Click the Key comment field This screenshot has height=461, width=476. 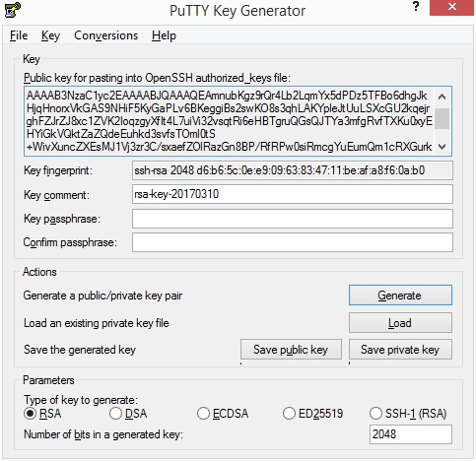click(293, 194)
